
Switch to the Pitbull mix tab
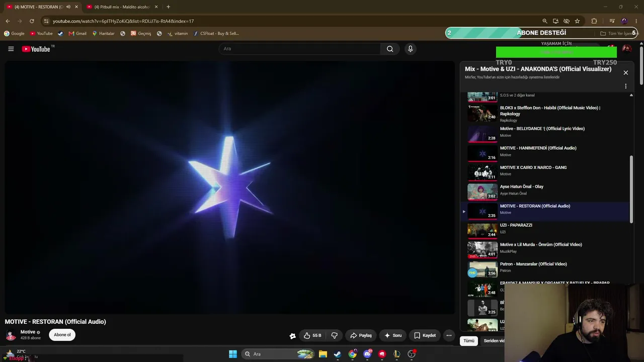tap(121, 7)
